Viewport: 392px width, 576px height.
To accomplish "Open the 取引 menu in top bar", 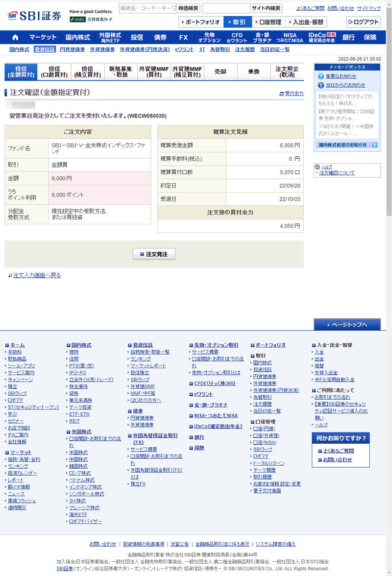I will click(x=238, y=22).
